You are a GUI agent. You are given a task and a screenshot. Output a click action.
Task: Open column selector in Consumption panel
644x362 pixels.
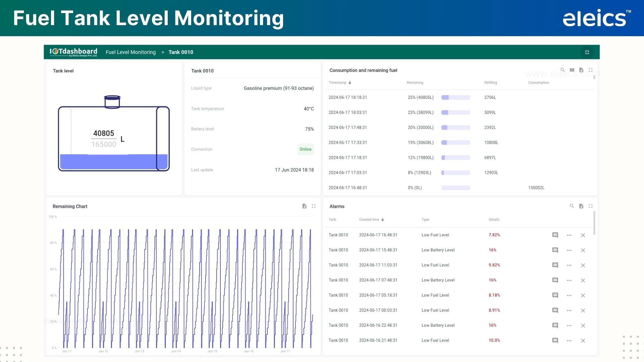click(572, 70)
